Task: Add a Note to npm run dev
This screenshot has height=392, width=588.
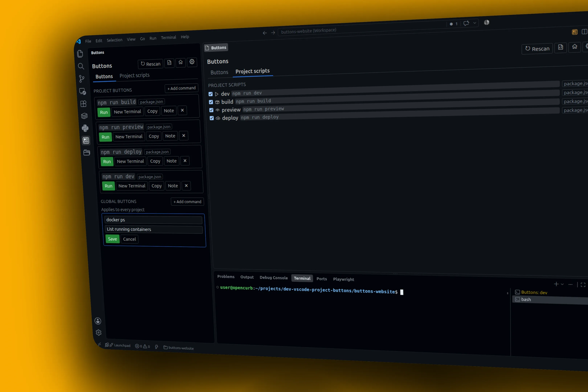Action: tap(173, 186)
